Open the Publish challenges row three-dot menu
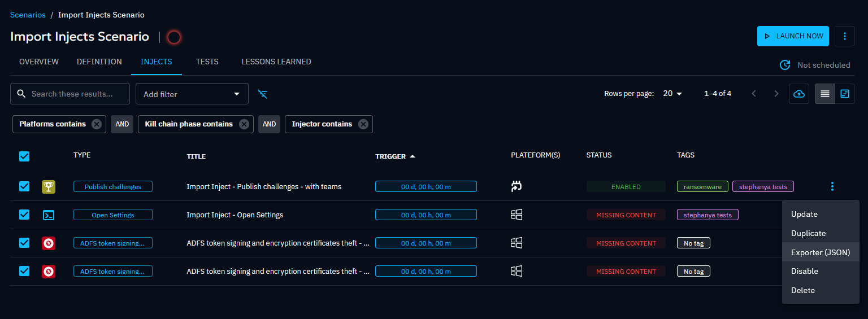The image size is (868, 319). (832, 186)
